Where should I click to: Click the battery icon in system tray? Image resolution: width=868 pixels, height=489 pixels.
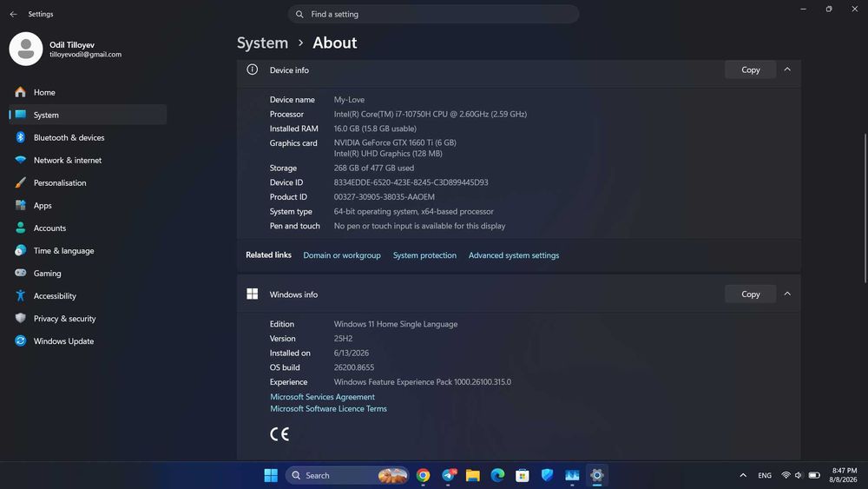[814, 475]
